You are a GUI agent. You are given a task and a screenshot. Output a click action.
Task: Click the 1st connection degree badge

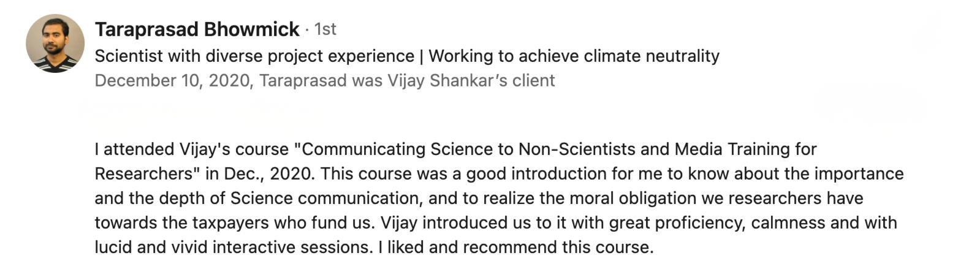(325, 29)
